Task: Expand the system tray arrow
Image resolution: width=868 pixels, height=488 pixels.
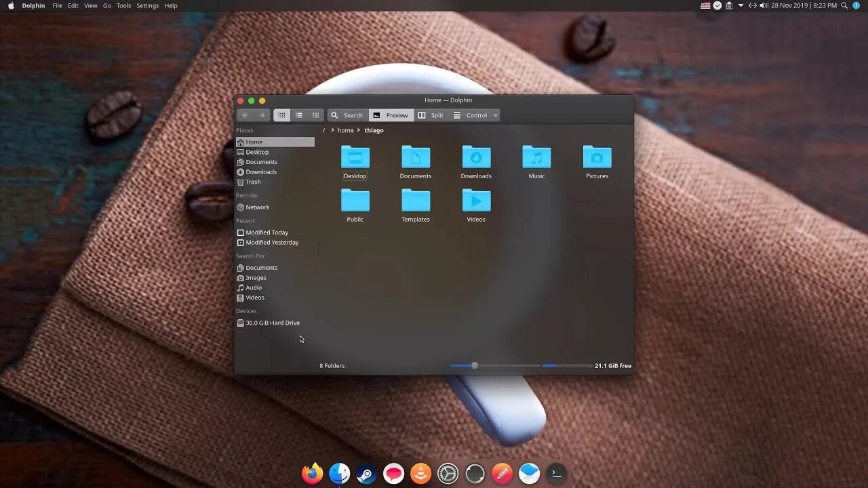Action: (x=741, y=5)
